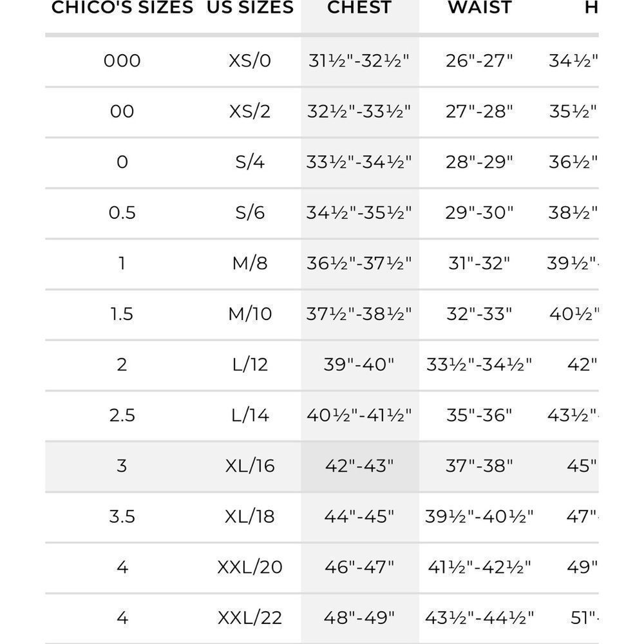
Task: Select the XXL/20 US size cell
Action: pyautogui.click(x=250, y=567)
